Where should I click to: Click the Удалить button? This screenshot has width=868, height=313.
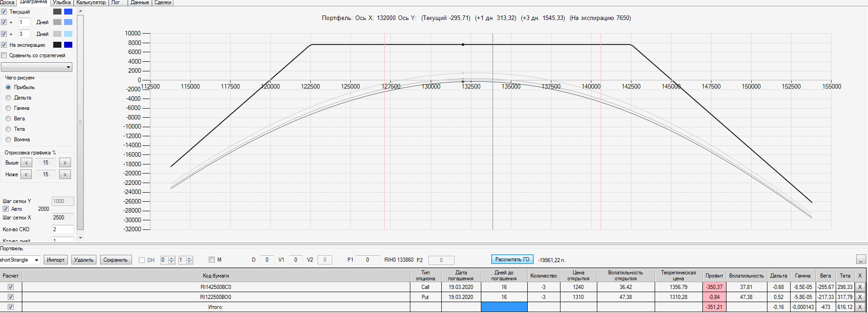pos(84,260)
